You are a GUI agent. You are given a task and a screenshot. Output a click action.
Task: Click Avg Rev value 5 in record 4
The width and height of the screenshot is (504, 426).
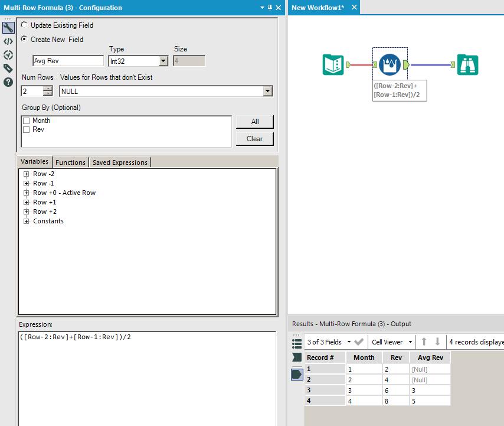(430, 401)
